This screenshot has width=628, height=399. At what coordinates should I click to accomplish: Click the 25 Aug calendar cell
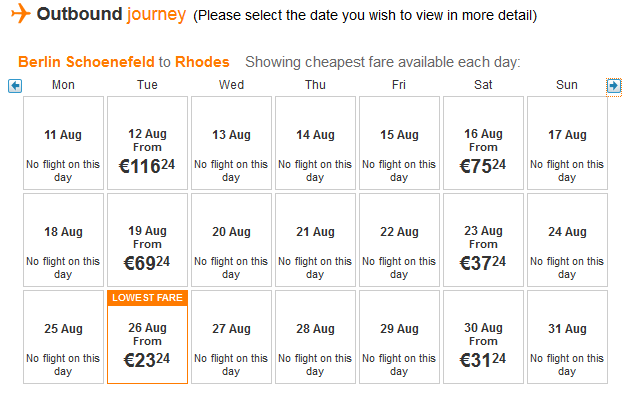click(63, 337)
